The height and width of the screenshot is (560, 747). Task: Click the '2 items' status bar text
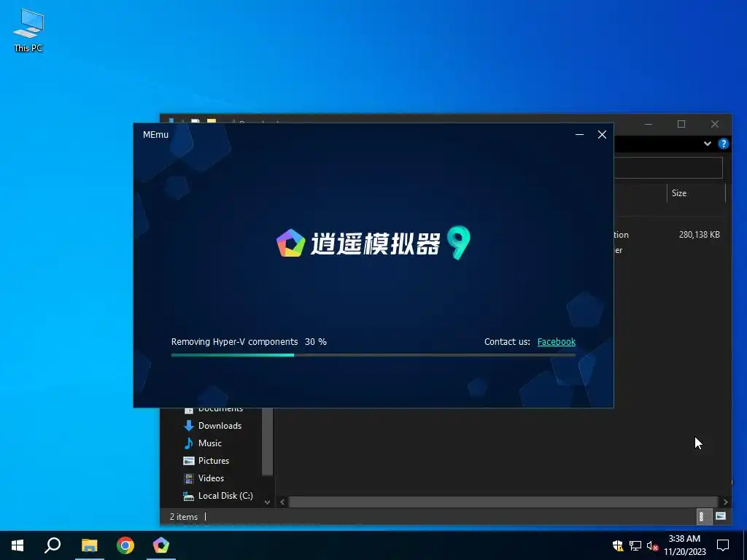pyautogui.click(x=183, y=517)
